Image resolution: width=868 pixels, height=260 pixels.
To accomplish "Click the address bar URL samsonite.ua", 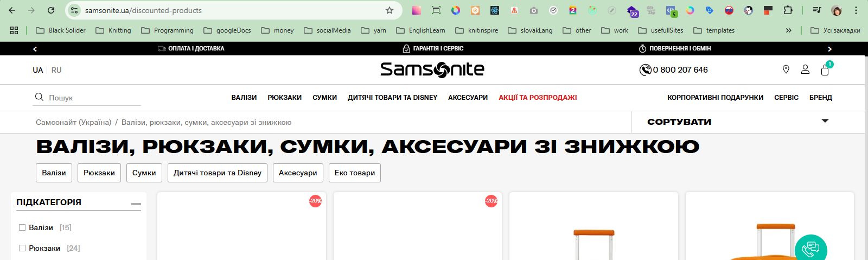I will click(143, 10).
